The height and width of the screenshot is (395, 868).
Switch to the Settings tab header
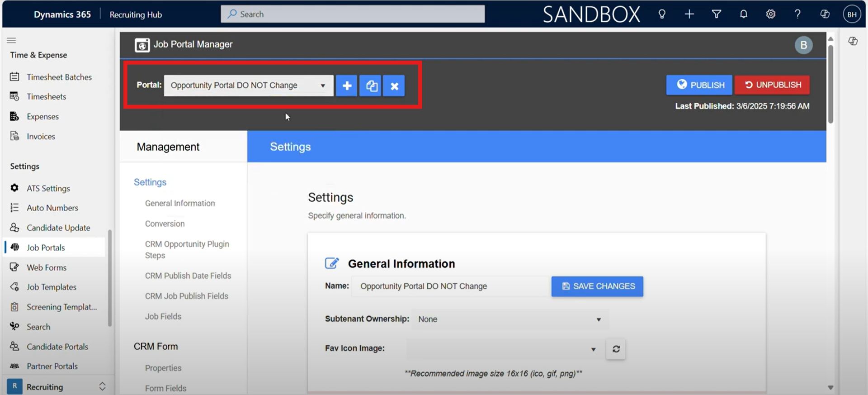pyautogui.click(x=290, y=147)
